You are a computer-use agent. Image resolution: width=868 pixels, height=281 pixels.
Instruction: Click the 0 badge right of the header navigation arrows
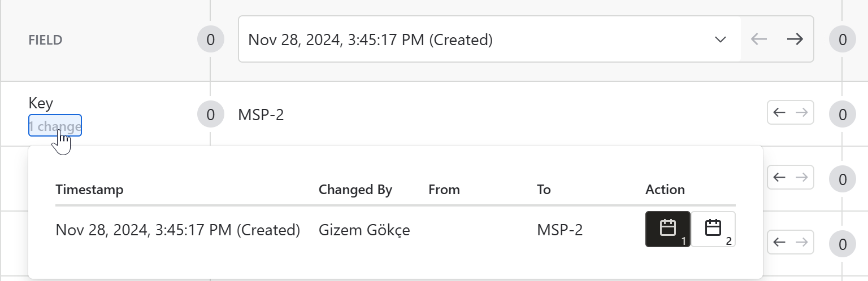pyautogui.click(x=842, y=39)
